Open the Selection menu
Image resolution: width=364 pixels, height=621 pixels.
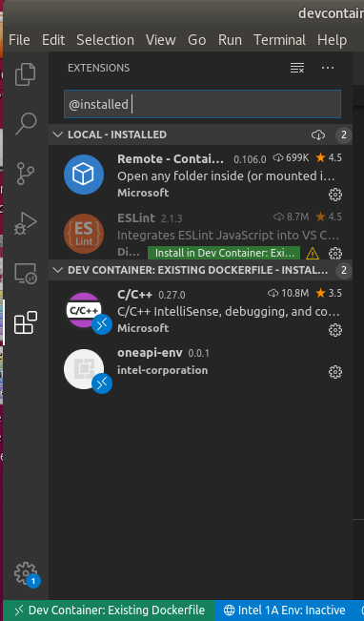coord(105,40)
